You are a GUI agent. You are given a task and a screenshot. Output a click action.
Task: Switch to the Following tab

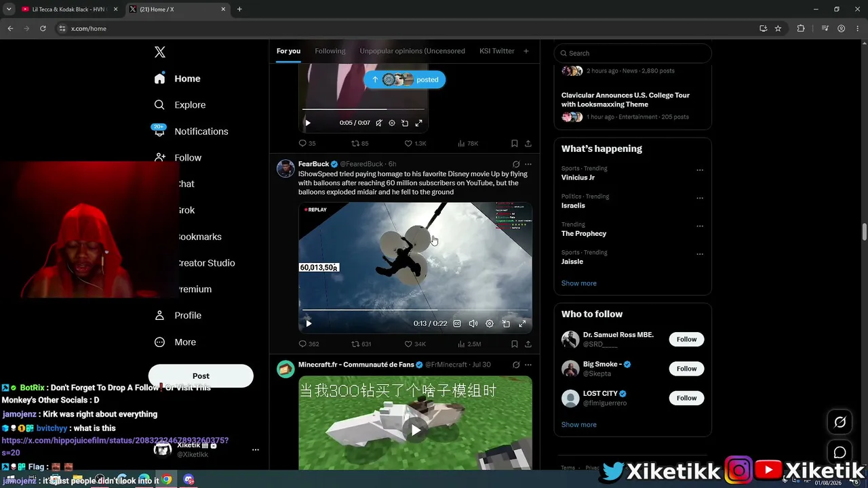pyautogui.click(x=330, y=51)
